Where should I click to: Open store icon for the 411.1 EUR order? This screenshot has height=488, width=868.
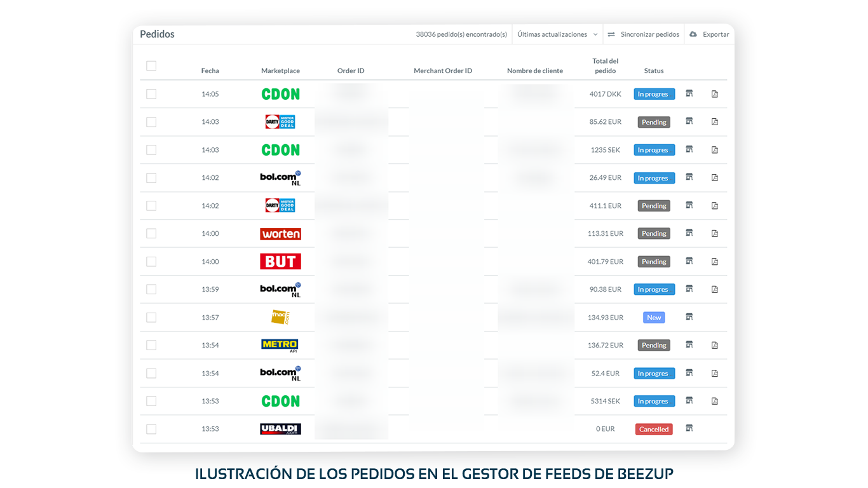pyautogui.click(x=689, y=205)
